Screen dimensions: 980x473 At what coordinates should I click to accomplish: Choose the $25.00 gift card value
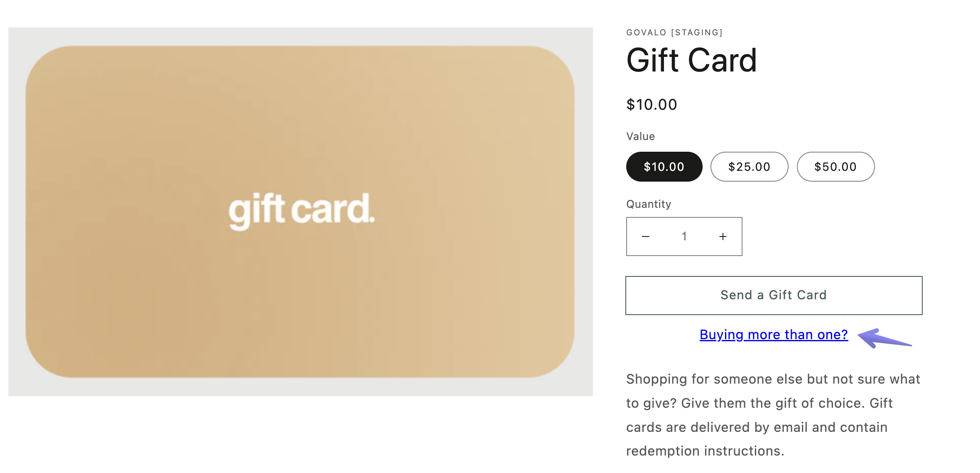(749, 167)
